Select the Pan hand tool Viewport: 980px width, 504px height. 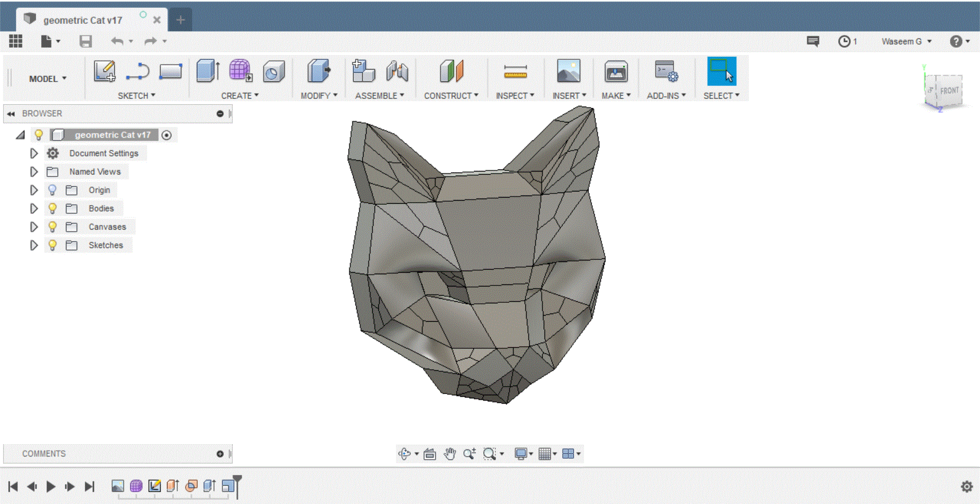449,453
